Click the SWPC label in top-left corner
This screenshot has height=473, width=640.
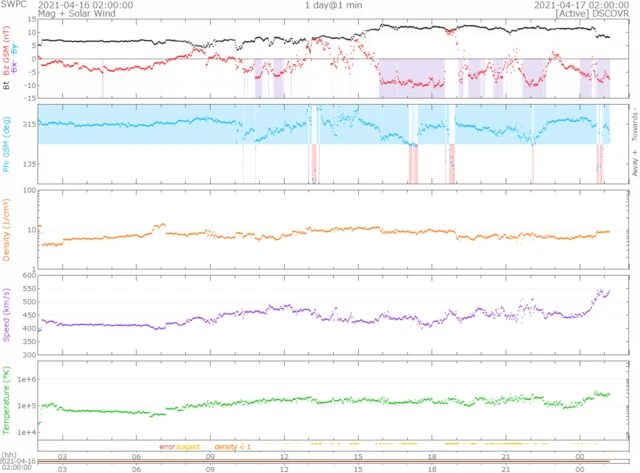tap(13, 5)
